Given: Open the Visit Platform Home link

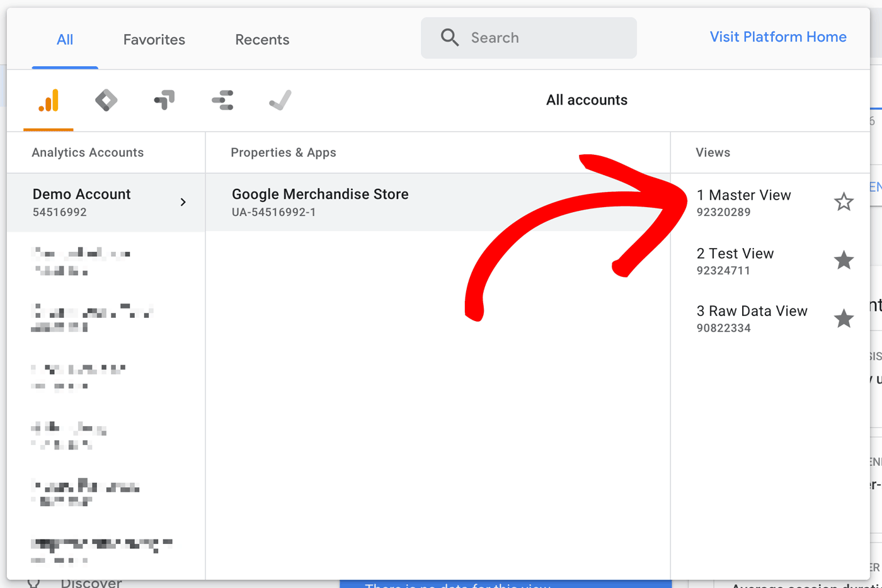Looking at the screenshot, I should point(778,37).
